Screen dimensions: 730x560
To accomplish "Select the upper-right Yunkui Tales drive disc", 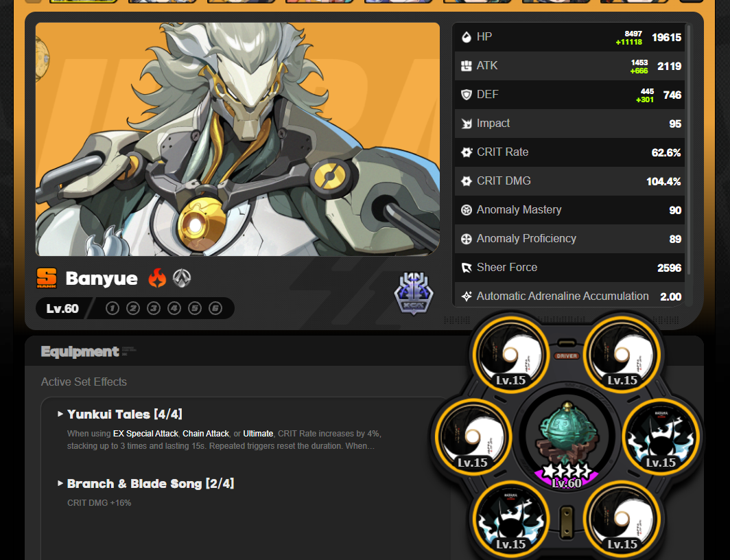I will coord(622,354).
